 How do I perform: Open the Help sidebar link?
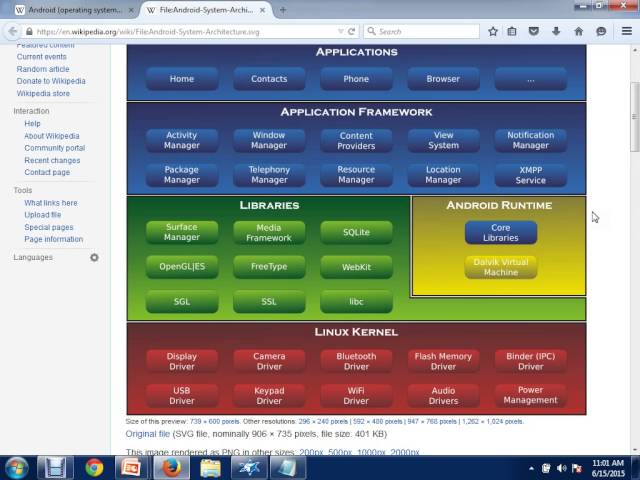32,123
